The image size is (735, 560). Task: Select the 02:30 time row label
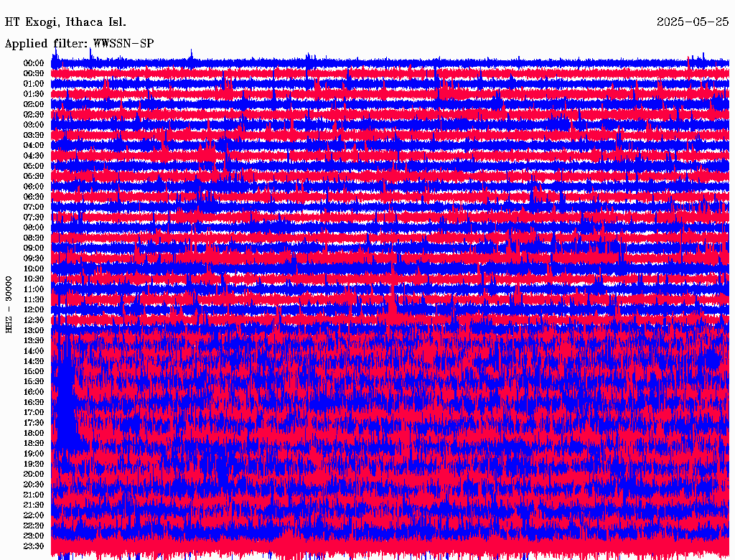coord(34,115)
